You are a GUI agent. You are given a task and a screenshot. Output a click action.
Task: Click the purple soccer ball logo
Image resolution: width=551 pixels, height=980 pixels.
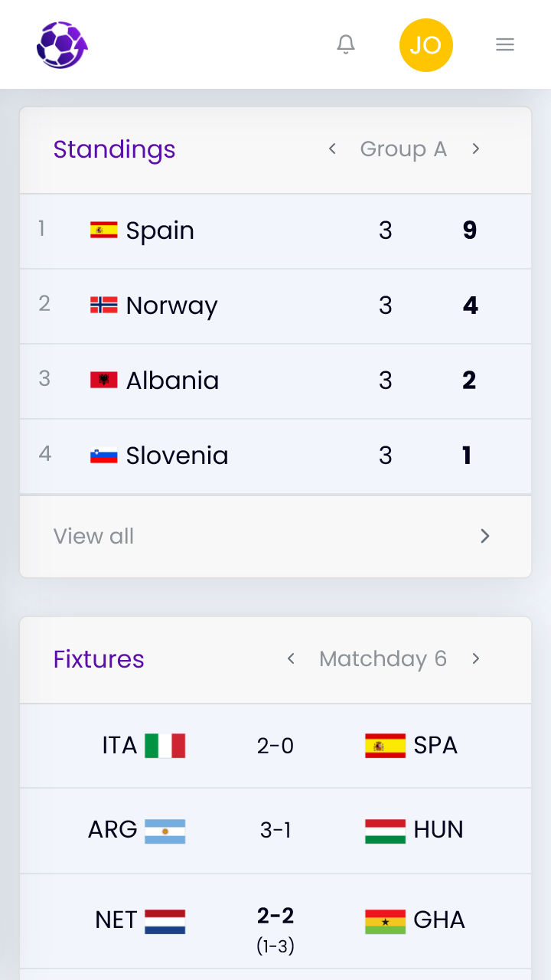coord(62,44)
